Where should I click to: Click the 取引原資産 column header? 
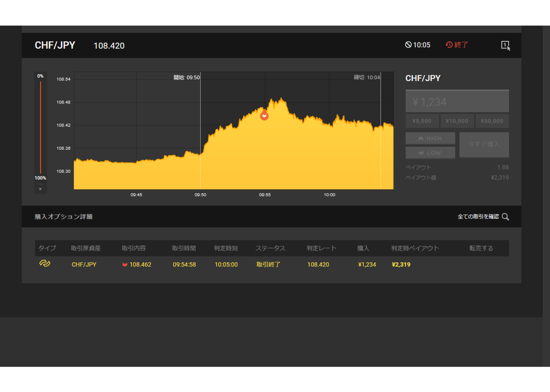tap(86, 248)
